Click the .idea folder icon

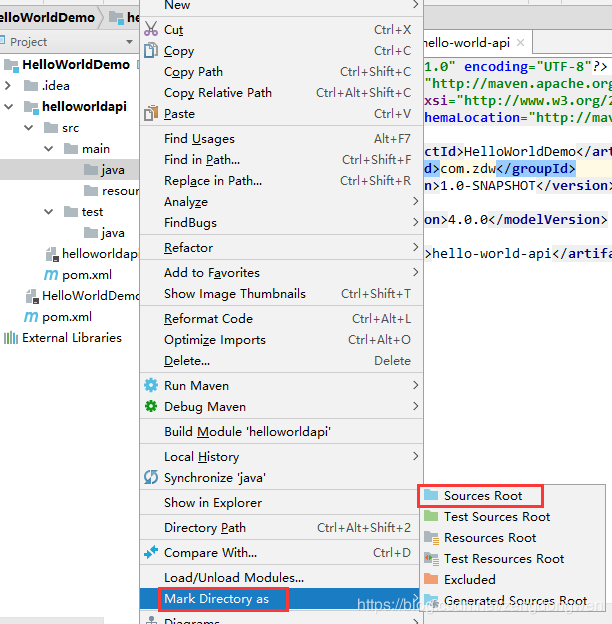pyautogui.click(x=31, y=86)
